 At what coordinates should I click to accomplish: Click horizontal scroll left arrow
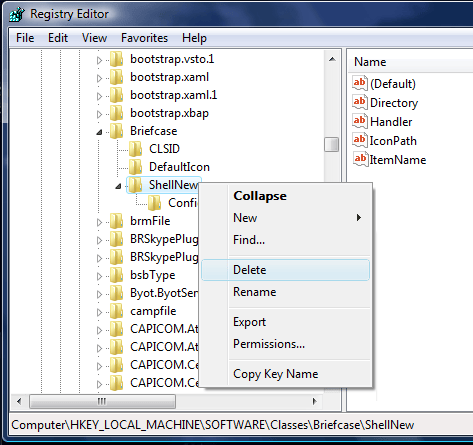click(19, 401)
